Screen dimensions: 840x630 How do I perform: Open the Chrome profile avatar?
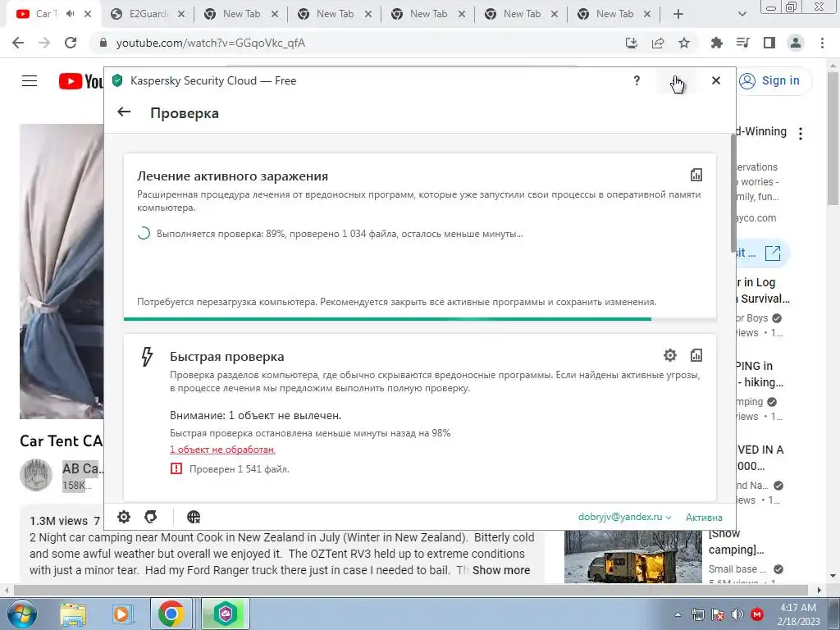(x=796, y=43)
